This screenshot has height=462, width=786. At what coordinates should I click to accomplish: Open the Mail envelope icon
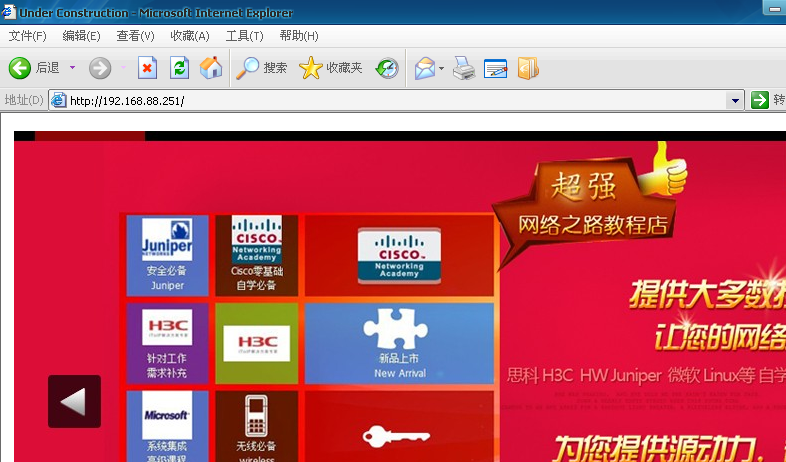(425, 68)
